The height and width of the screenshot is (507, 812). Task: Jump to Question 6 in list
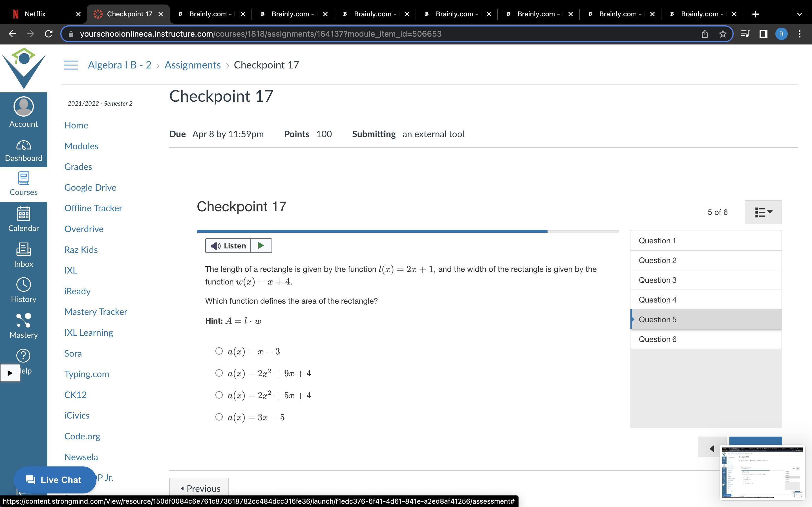[657, 339]
